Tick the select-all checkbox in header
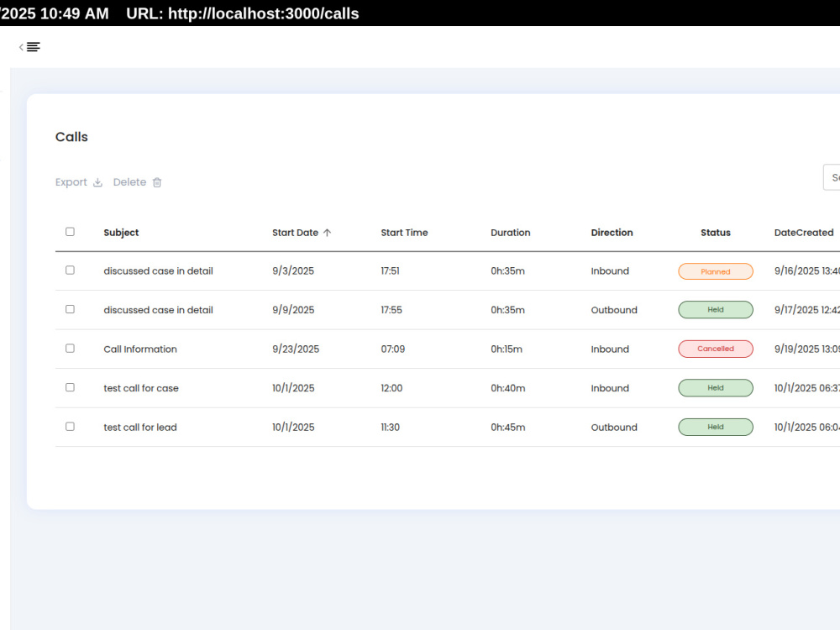Screen dimensions: 840x630 click(71, 232)
